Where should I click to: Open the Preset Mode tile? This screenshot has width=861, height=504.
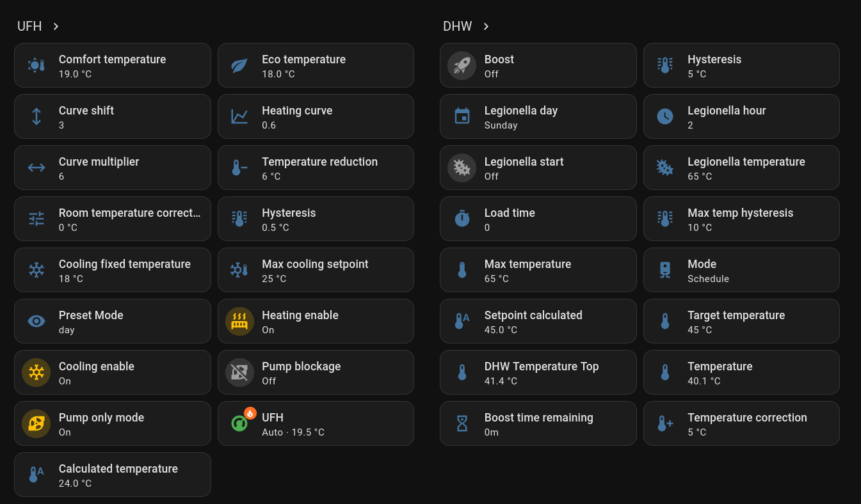[113, 321]
